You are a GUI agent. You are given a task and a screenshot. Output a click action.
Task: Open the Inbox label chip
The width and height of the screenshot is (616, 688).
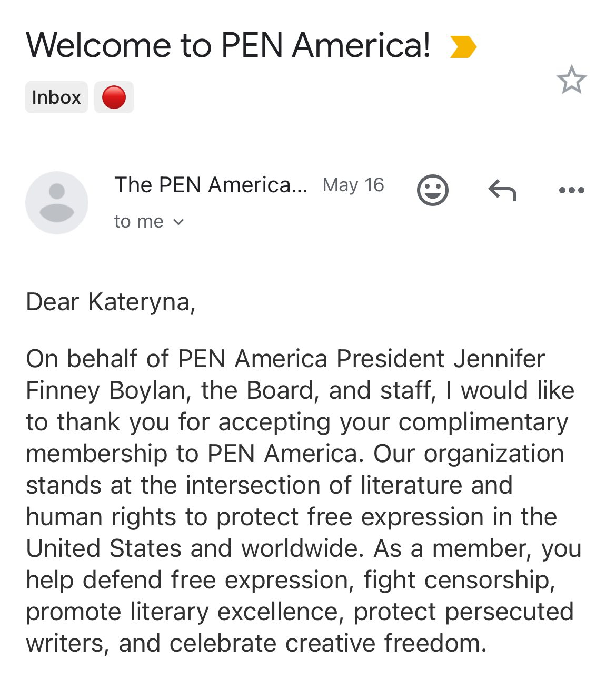tap(56, 97)
